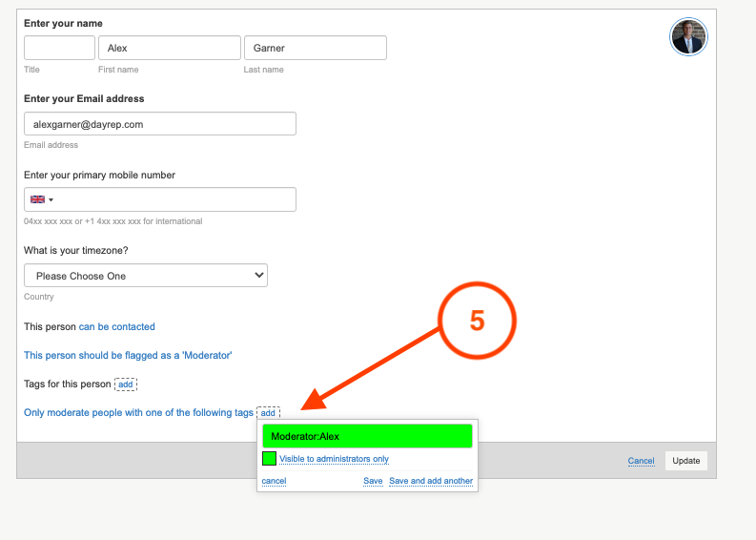Toggle 'Visible to administrators only' option

(x=334, y=459)
